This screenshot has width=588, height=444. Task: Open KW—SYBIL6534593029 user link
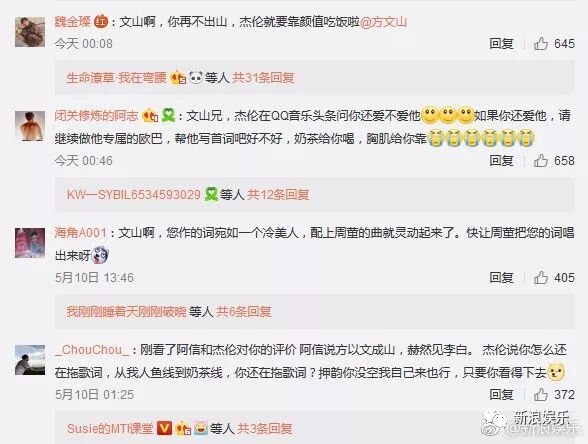tap(134, 195)
